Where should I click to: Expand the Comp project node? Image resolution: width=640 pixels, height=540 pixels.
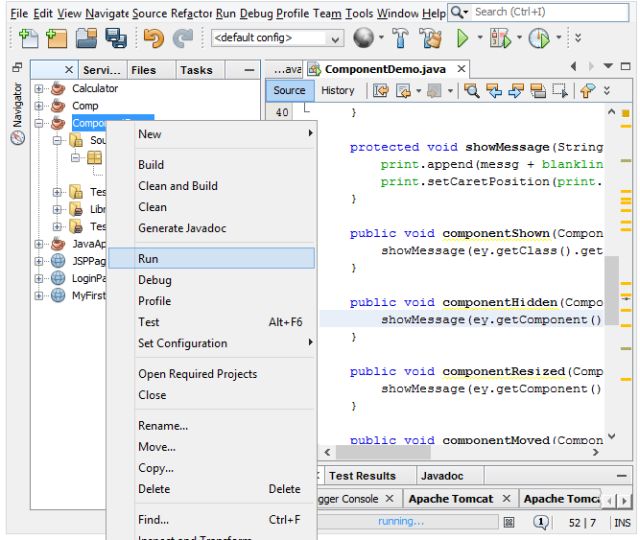(38, 106)
